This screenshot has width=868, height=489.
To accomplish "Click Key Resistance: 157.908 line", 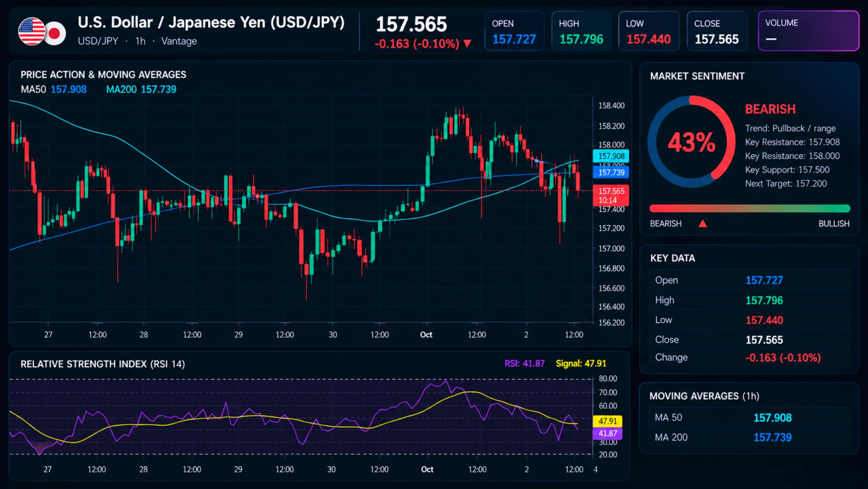I will (792, 142).
